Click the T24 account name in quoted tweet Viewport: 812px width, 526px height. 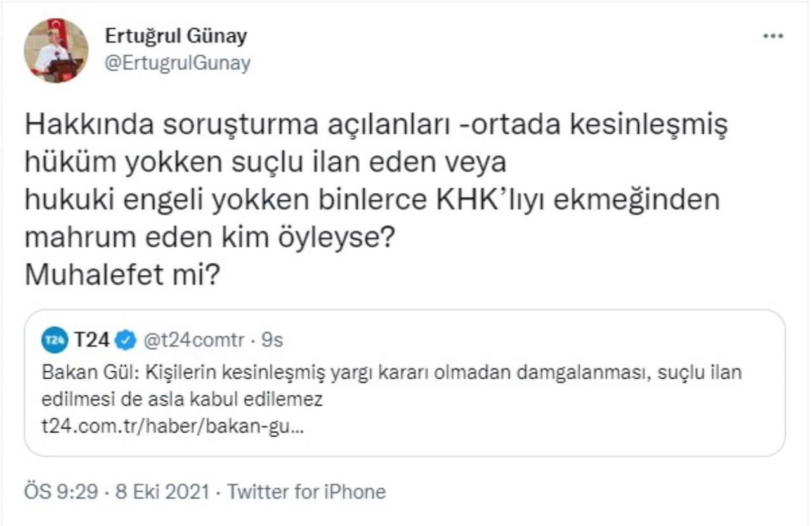pyautogui.click(x=91, y=341)
